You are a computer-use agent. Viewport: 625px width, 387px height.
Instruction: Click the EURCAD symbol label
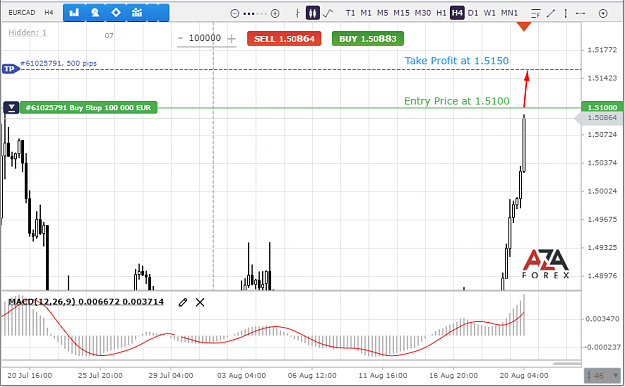point(22,13)
